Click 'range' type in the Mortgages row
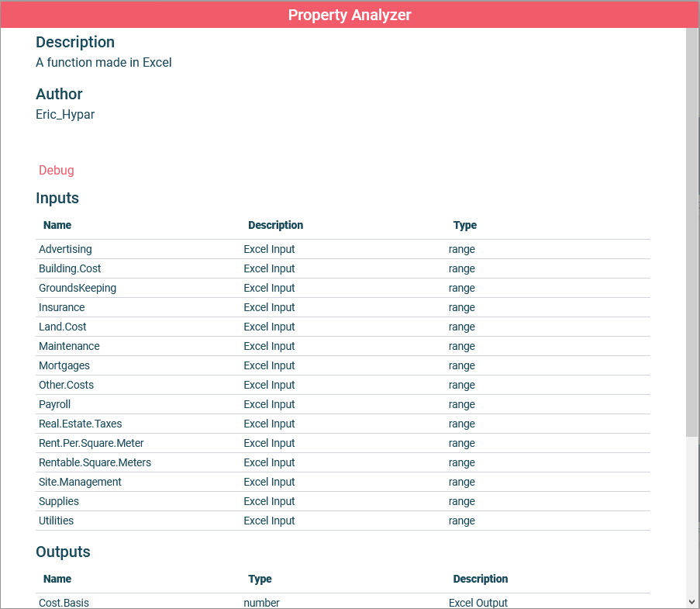Image resolution: width=700 pixels, height=609 pixels. pyautogui.click(x=461, y=366)
